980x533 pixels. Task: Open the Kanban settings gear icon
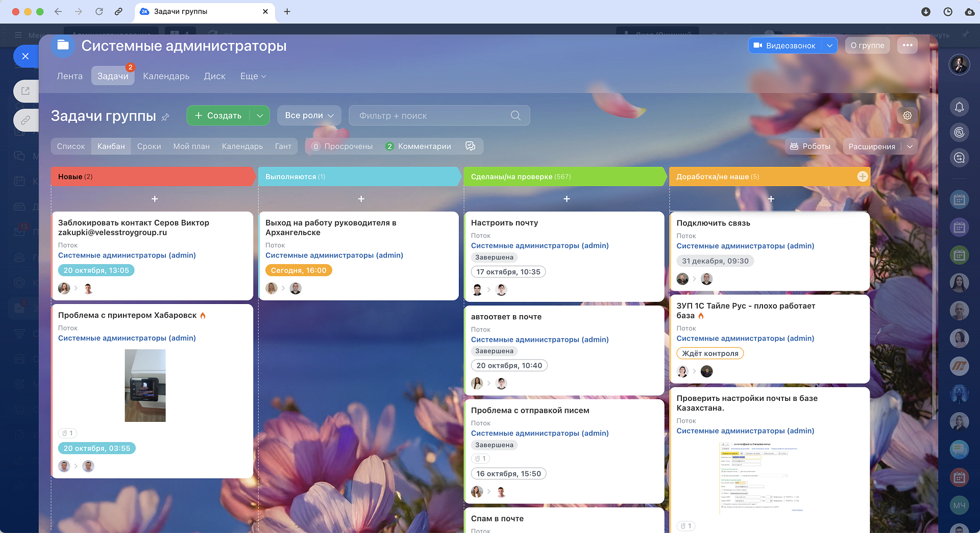[907, 116]
